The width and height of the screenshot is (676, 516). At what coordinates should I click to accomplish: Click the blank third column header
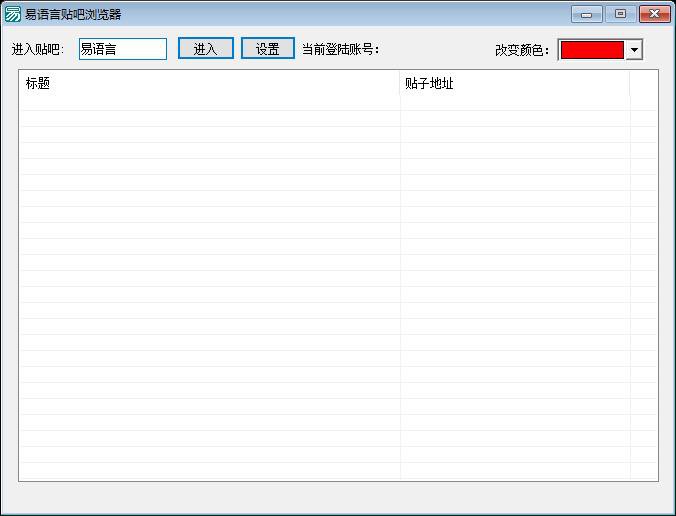click(643, 84)
